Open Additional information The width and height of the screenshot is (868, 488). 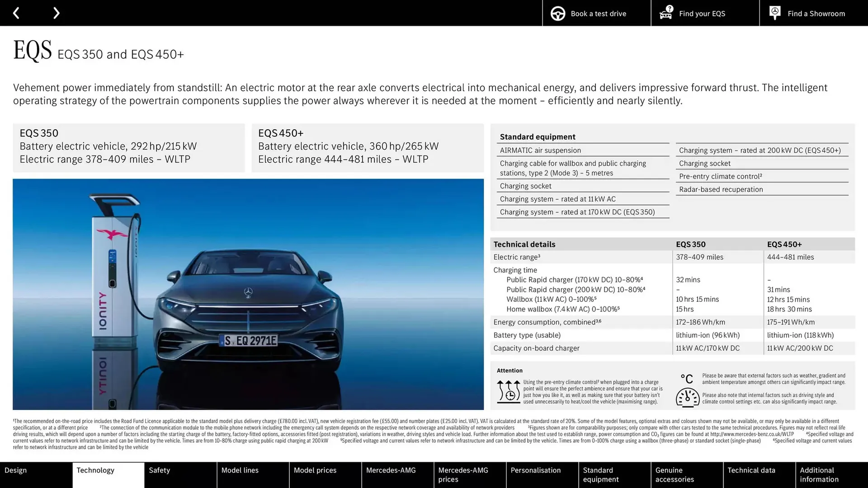[831, 475]
